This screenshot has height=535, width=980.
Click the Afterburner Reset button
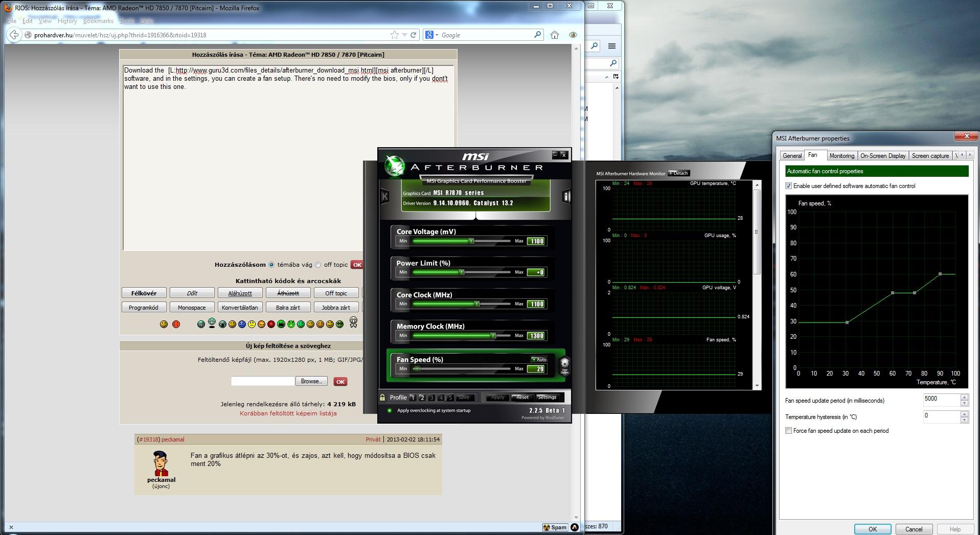522,397
